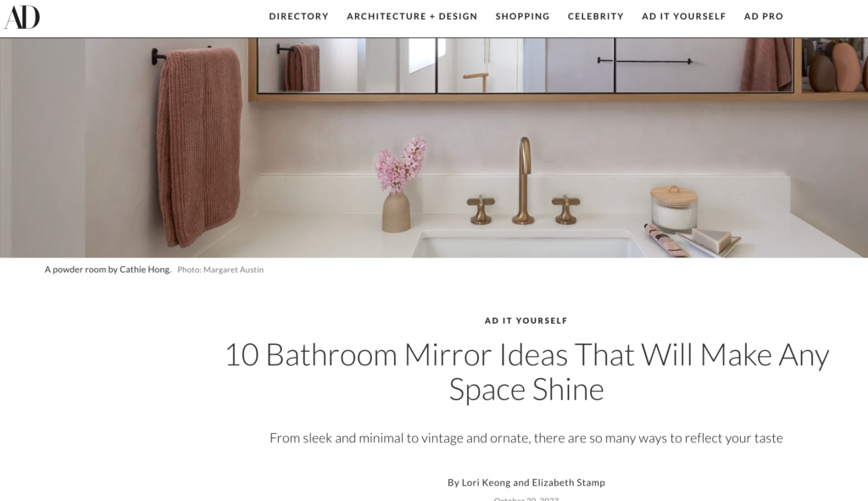Screen dimensions: 868x501
Task: Click the 10 Bathroom Mirror Ideas headline
Action: click(x=526, y=371)
